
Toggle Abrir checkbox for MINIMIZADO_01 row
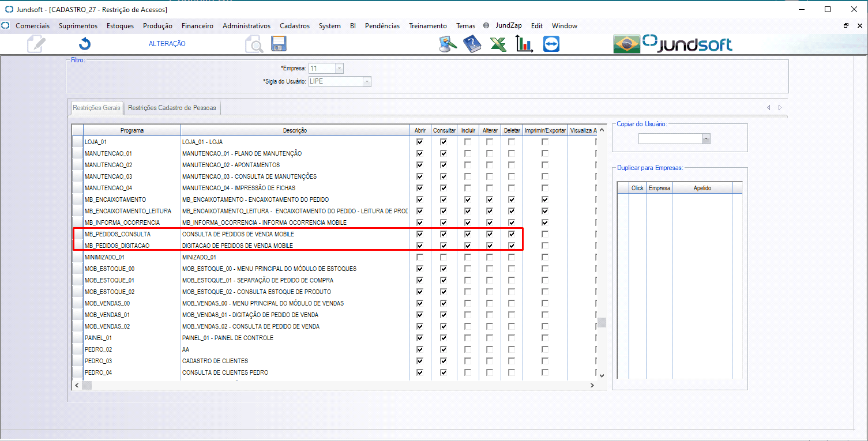[420, 257]
